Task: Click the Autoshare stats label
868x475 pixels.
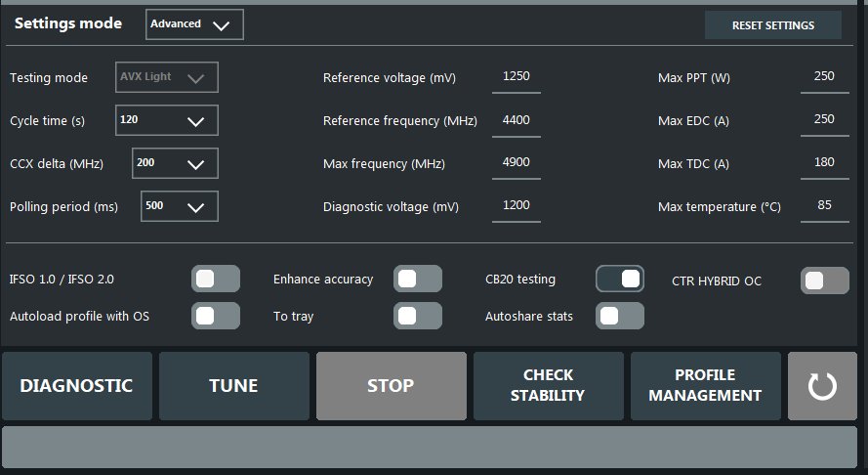Action: 529,317
